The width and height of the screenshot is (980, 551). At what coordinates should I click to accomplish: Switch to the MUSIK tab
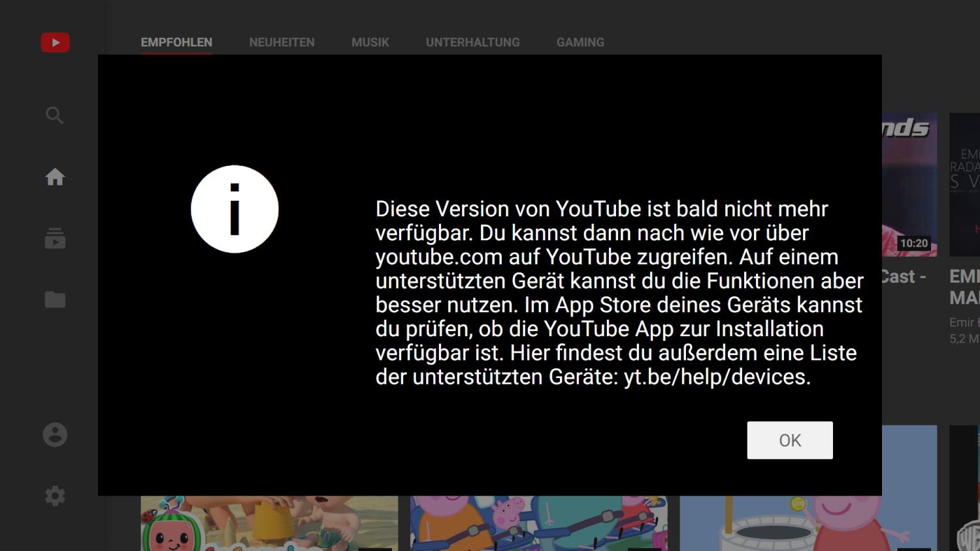tap(370, 42)
